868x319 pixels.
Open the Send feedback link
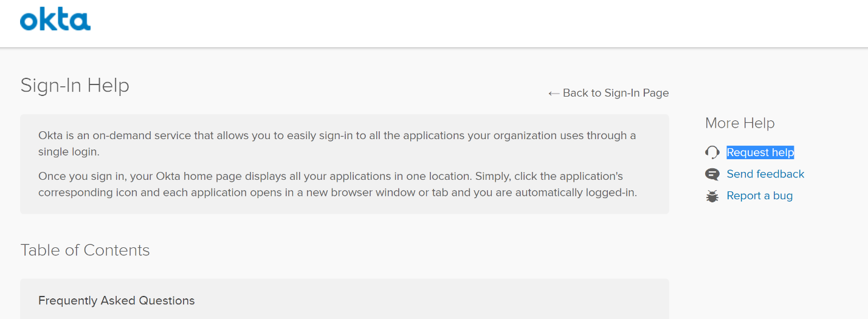tap(765, 174)
